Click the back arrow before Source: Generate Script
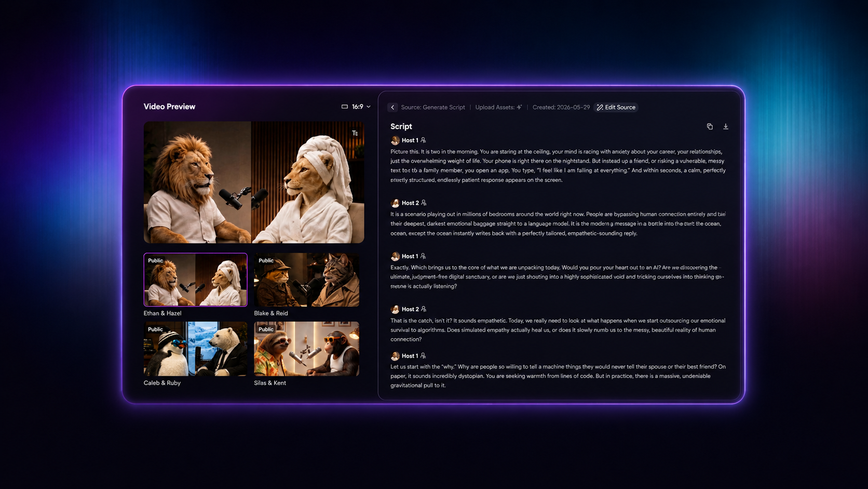This screenshot has height=489, width=868. click(392, 107)
